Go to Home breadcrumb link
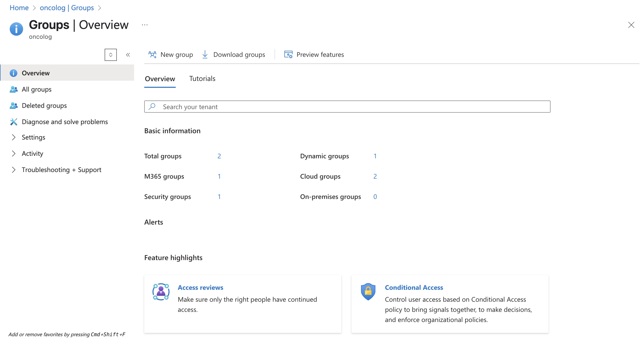644x339 pixels. click(x=19, y=8)
